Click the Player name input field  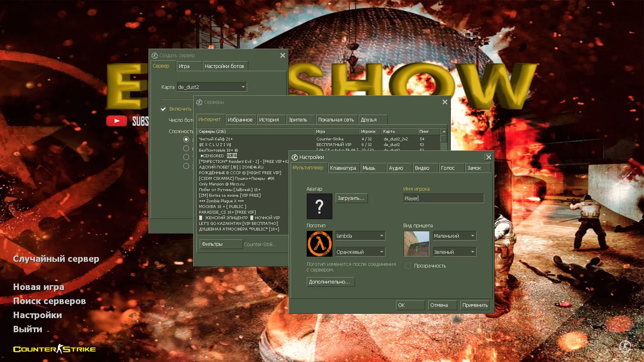(443, 198)
